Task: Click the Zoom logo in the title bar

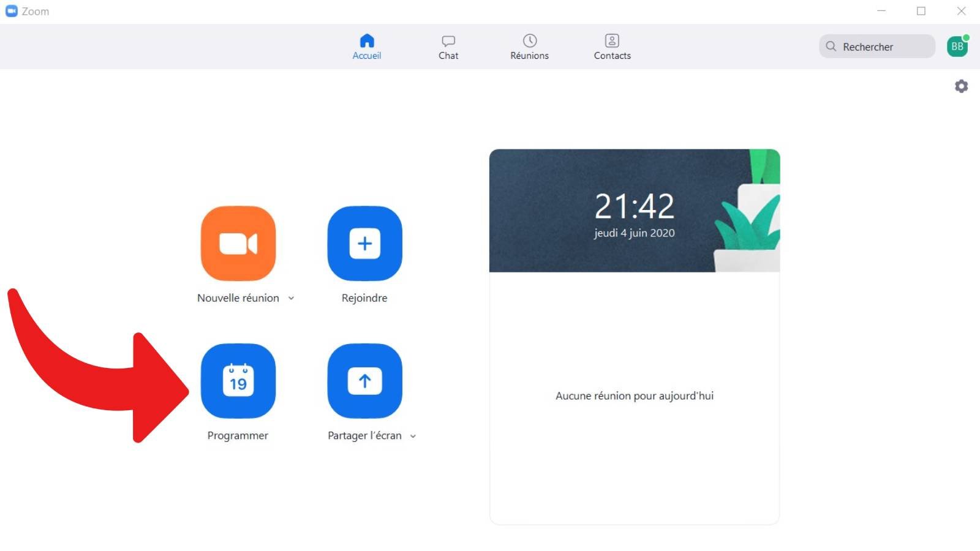Action: click(11, 11)
